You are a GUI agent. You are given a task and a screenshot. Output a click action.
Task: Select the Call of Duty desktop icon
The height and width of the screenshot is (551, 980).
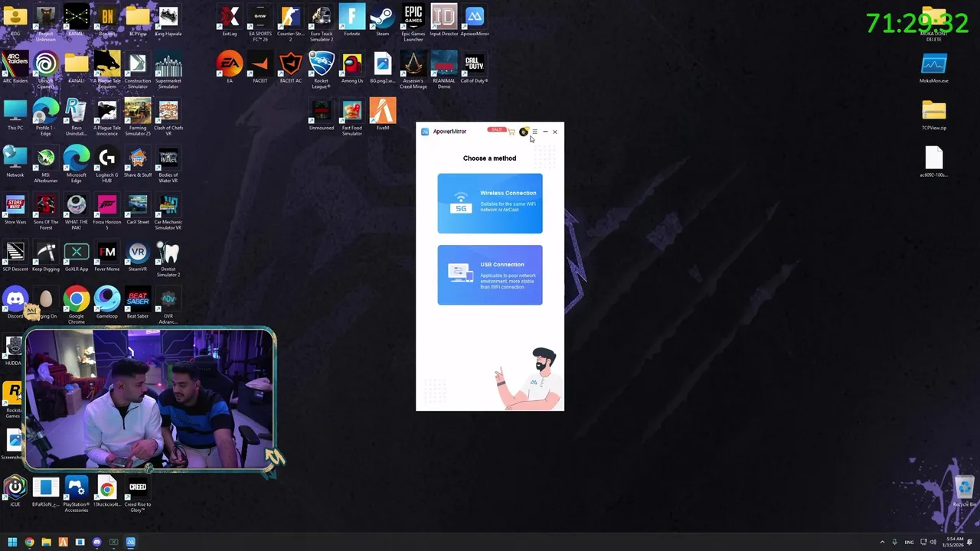pyautogui.click(x=475, y=68)
